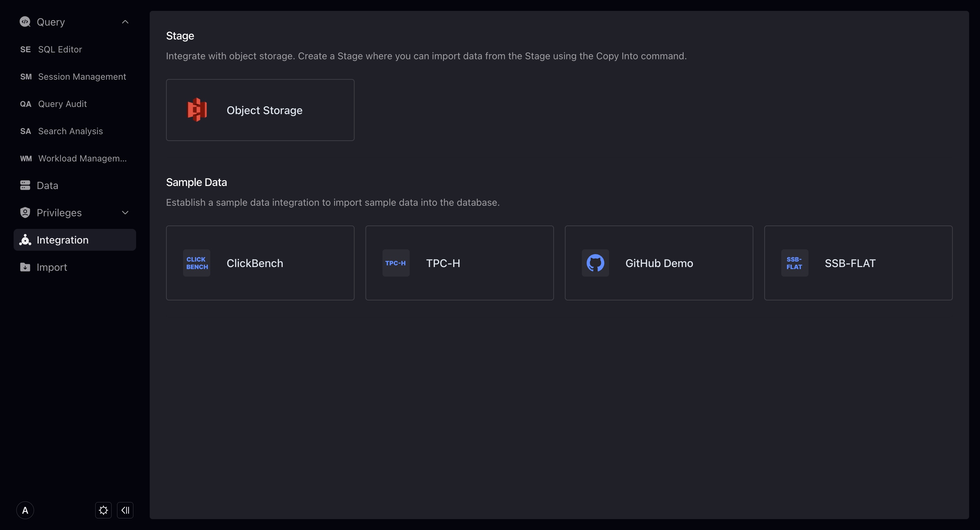This screenshot has height=530, width=980.
Task: Click the SSB-FLAT logo icon
Action: (x=794, y=263)
